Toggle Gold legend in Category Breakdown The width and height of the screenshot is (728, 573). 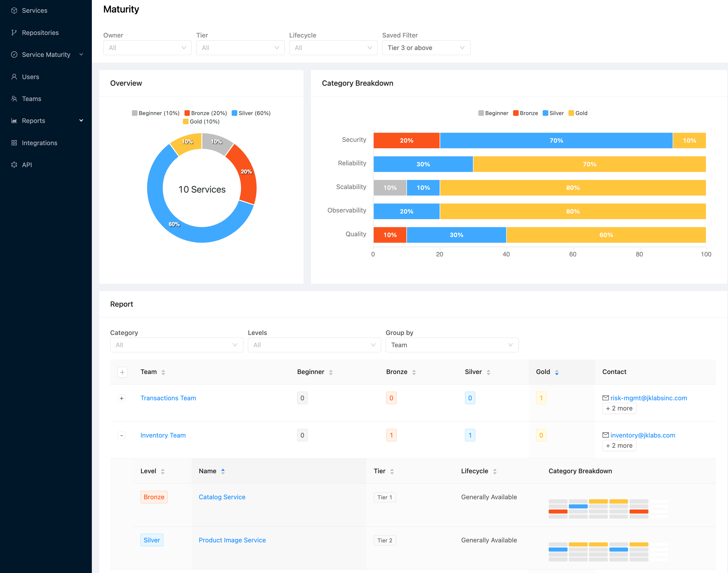pos(578,113)
